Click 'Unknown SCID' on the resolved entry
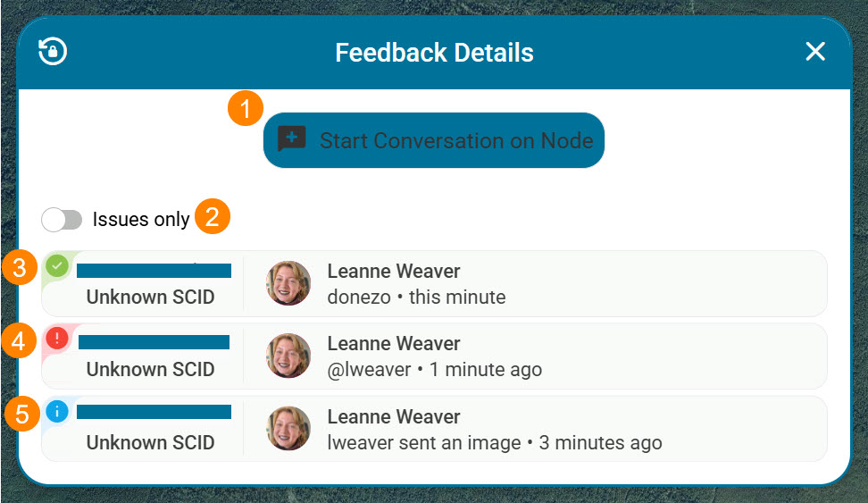 coord(150,298)
